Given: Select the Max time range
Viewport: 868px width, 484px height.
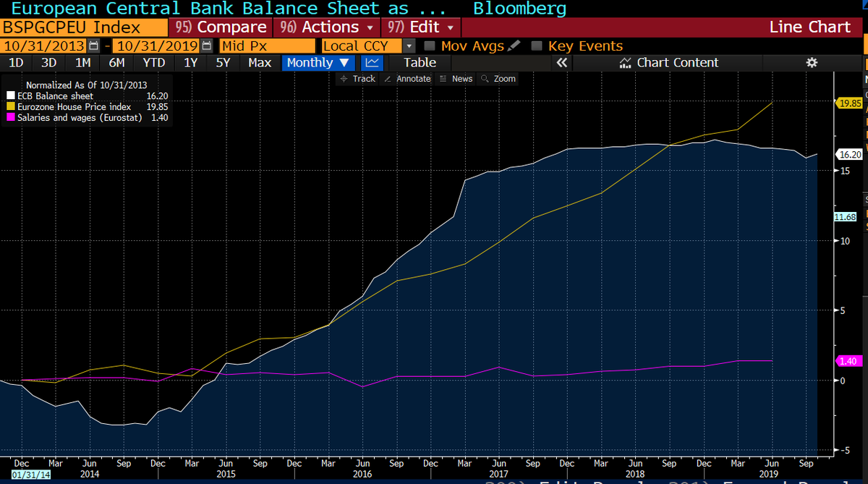Looking at the screenshot, I should (260, 63).
